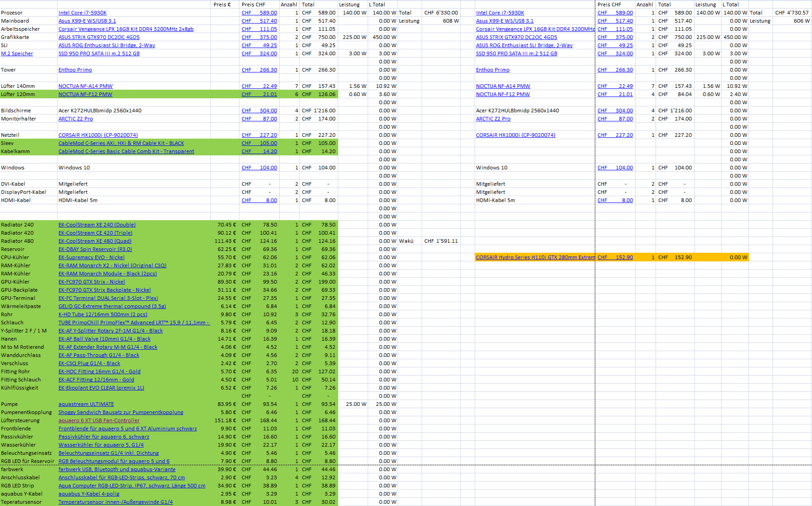Viewport: 812px width, 506px height.
Task: Open aquaero 6 XT USB Fan-Controller link
Action: [99, 420]
